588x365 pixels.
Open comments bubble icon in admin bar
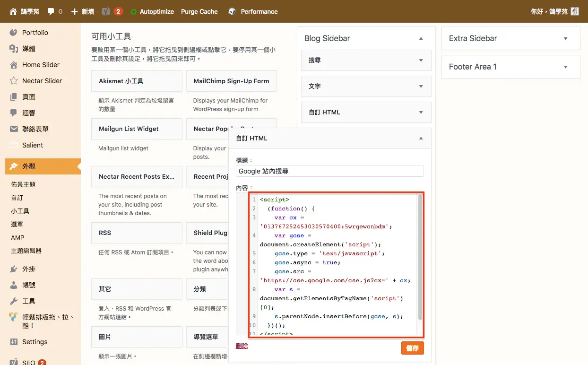pyautogui.click(x=51, y=11)
